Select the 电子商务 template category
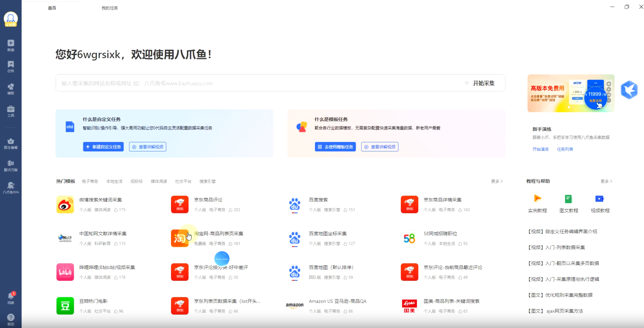The height and width of the screenshot is (328, 644). [x=90, y=181]
